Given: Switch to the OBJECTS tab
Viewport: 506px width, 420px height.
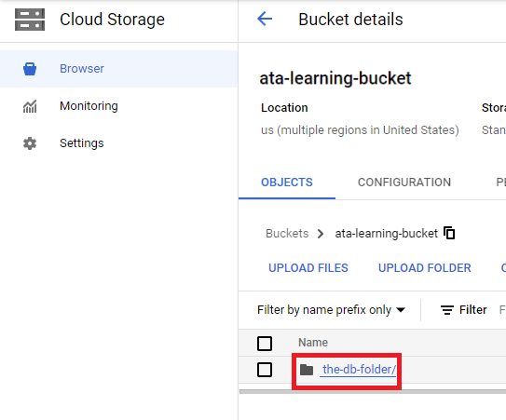Looking at the screenshot, I should pos(287,183).
